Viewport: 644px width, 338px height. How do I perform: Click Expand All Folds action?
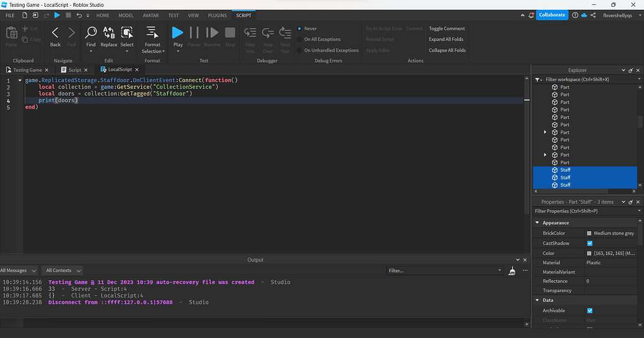446,39
